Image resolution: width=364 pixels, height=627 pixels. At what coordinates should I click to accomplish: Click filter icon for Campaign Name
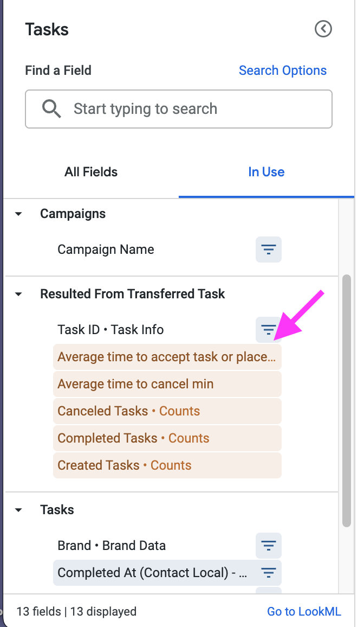point(269,249)
